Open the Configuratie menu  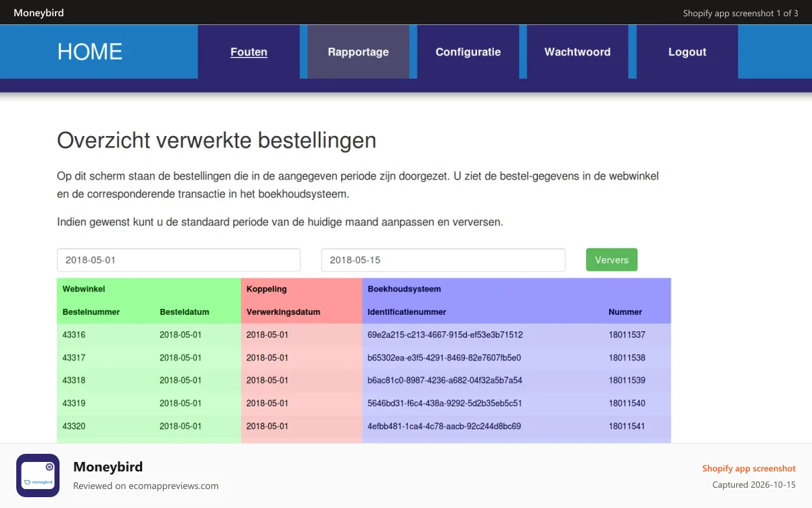[x=468, y=51]
